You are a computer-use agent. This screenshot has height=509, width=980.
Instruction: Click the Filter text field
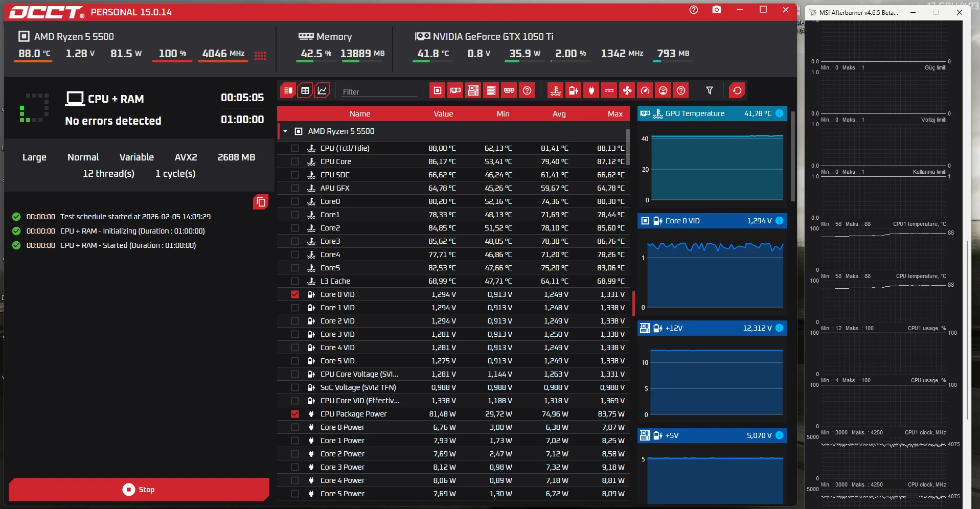(379, 92)
